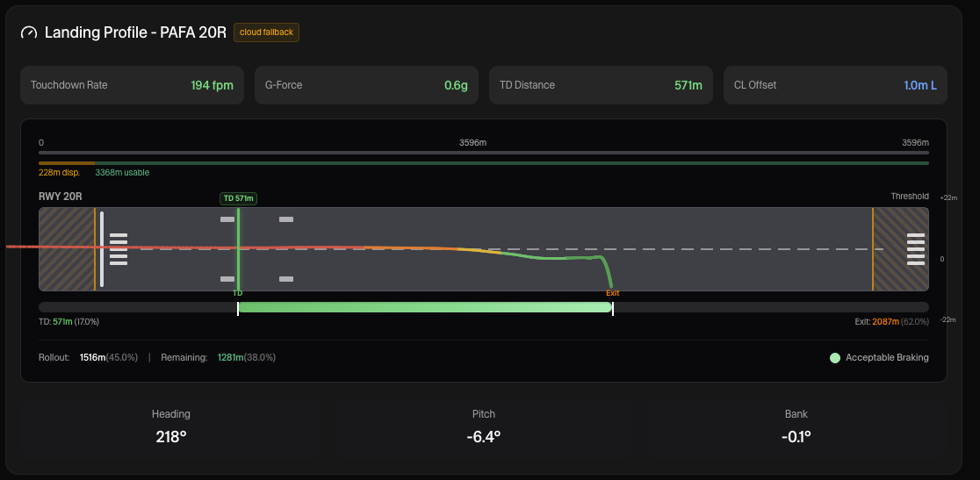This screenshot has height=480, width=980.
Task: Click the 0.6g G-Force value
Action: click(x=457, y=85)
